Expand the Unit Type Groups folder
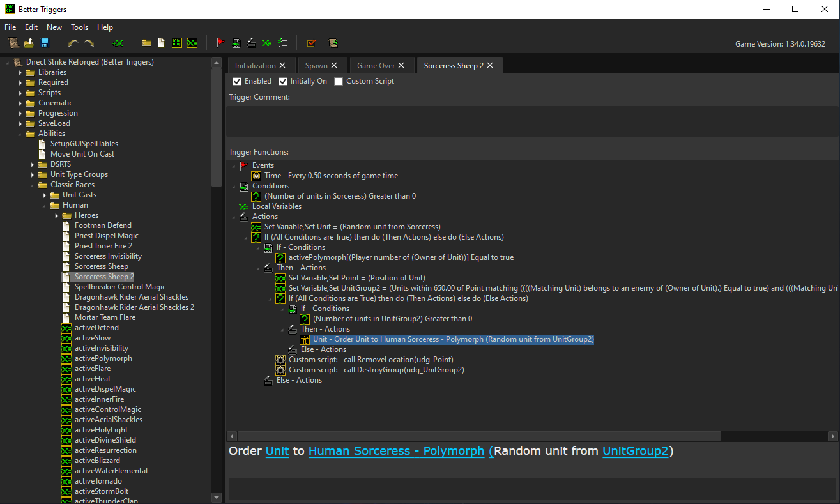Viewport: 840px width, 504px height. click(x=33, y=174)
